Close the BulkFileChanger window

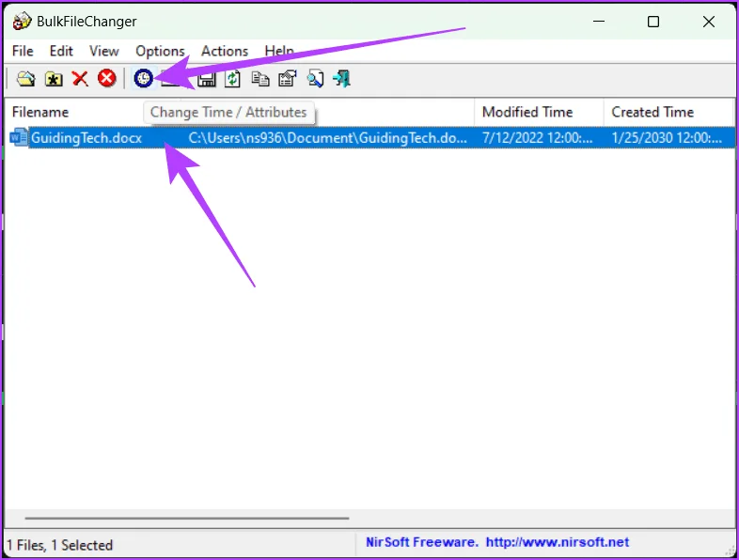(x=708, y=22)
